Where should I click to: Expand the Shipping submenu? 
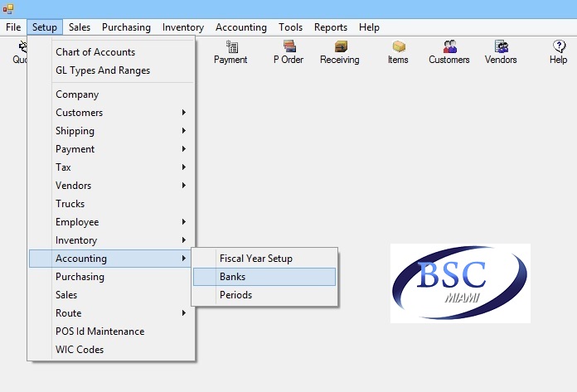111,131
